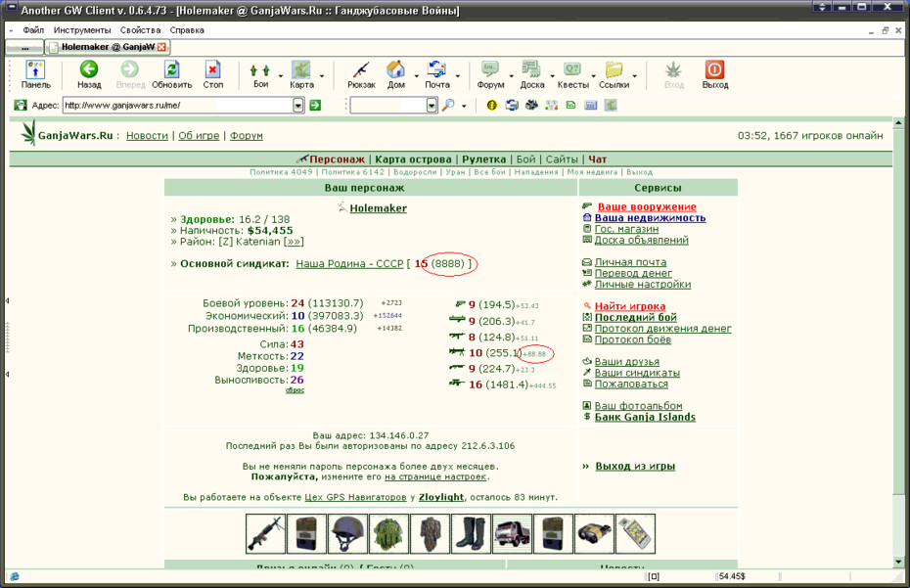Click the red Выход toolbar icon
This screenshot has height=588, width=910.
pos(715,75)
